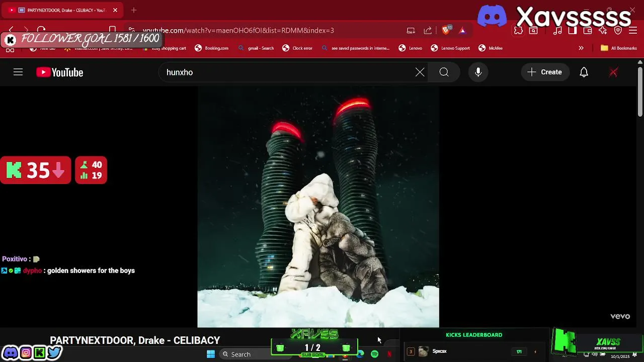Expand the hidden bookmarks chevron
Viewport: 644px width, 362px height.
581,48
